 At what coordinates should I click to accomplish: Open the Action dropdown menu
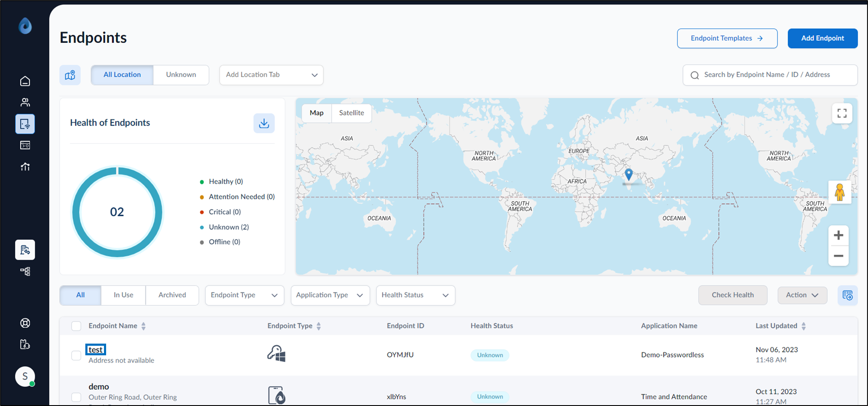click(x=803, y=295)
